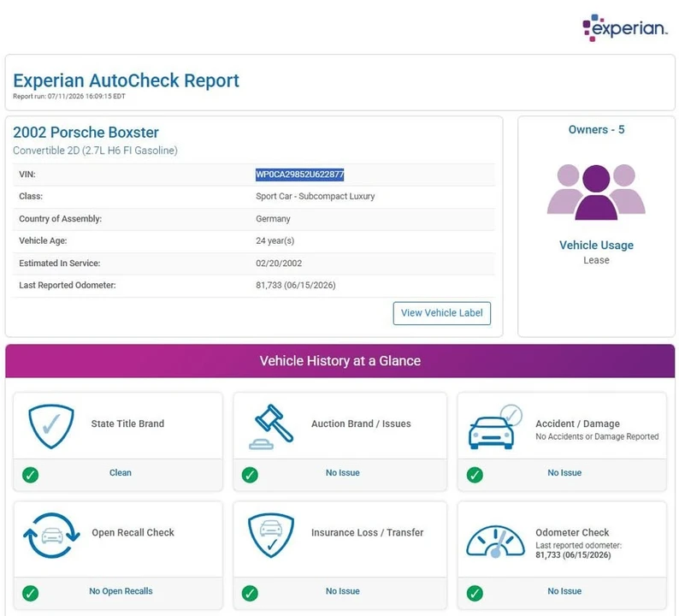Click No Issue under Odometer Check

point(564,591)
